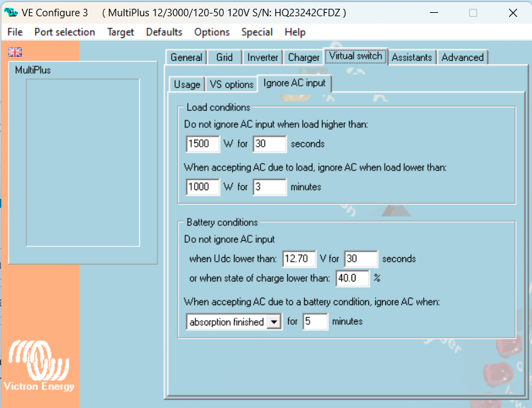This screenshot has width=532, height=408.
Task: Close the VE Configure window
Action: click(512, 13)
